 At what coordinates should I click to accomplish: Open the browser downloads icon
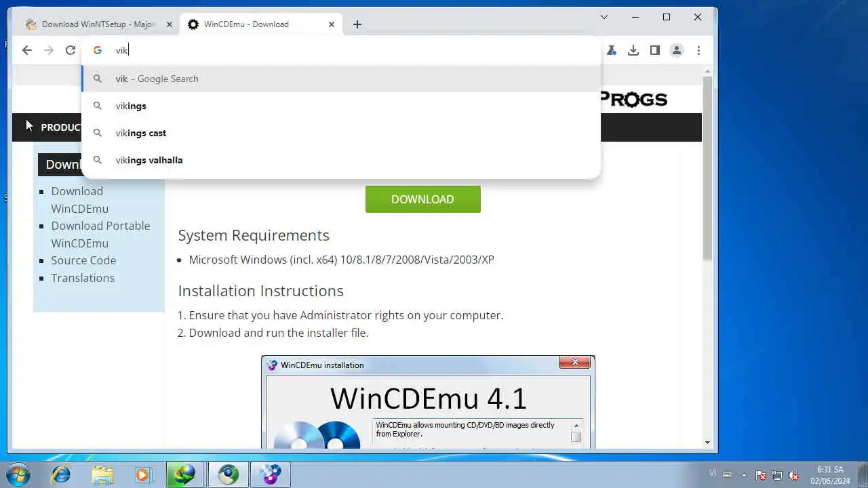coord(633,50)
